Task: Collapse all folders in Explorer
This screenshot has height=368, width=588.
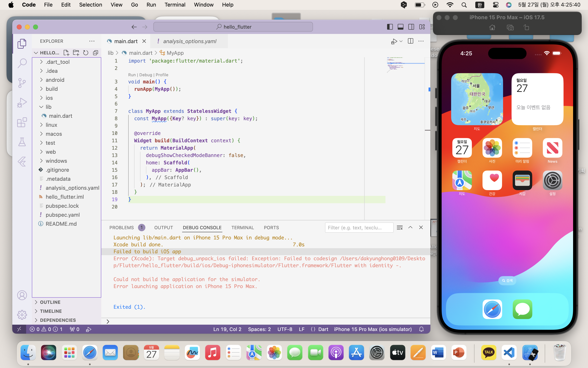Action: (96, 53)
